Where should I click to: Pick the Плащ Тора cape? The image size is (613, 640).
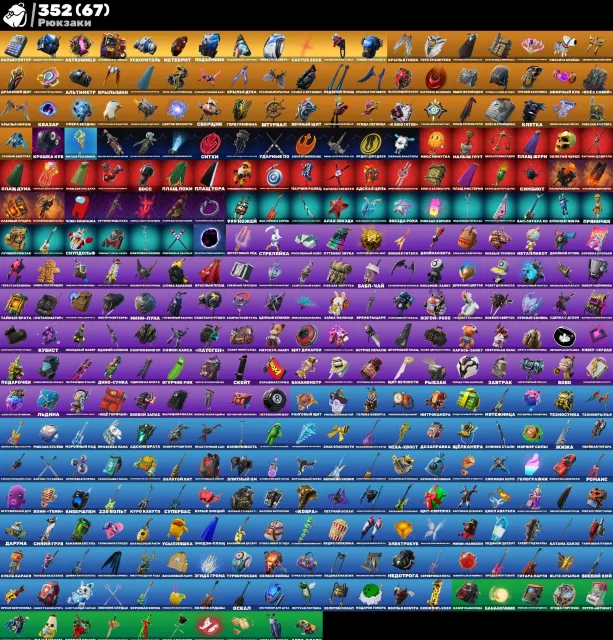click(x=209, y=176)
